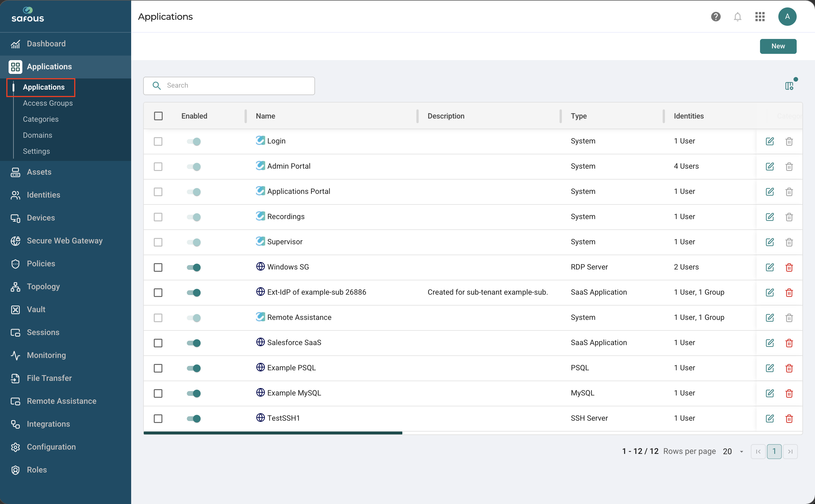Delete the Salesforce SaaS application

point(789,343)
